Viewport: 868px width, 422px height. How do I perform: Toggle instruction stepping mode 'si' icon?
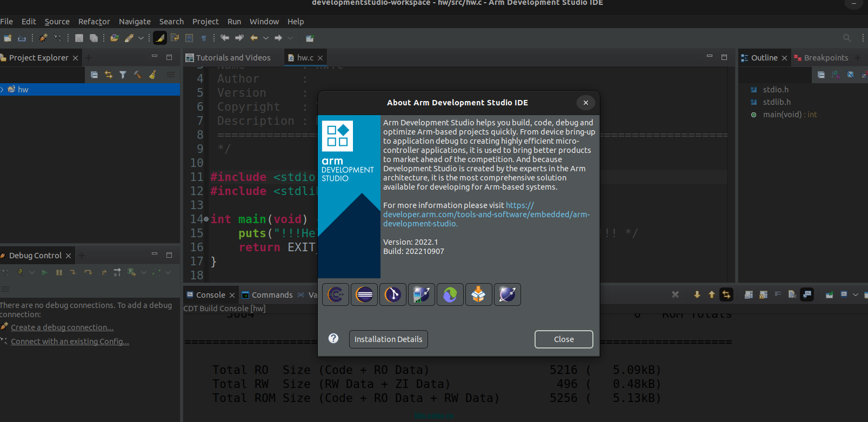(117, 273)
